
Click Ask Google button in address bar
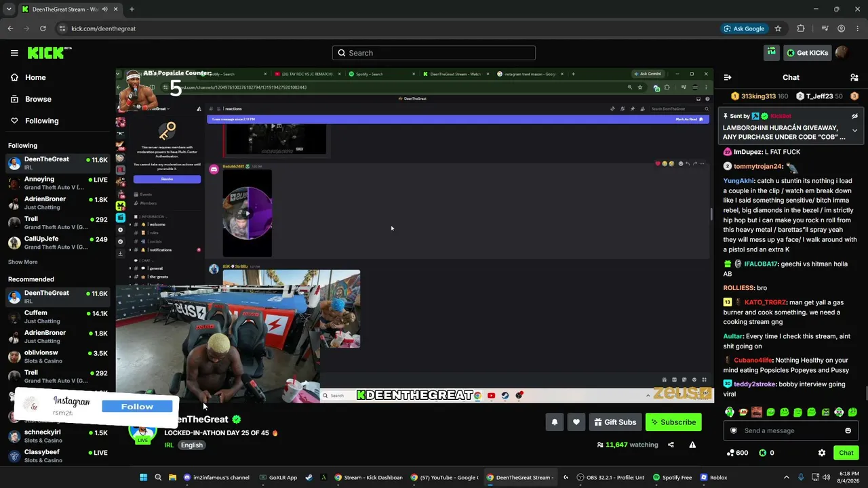click(744, 28)
